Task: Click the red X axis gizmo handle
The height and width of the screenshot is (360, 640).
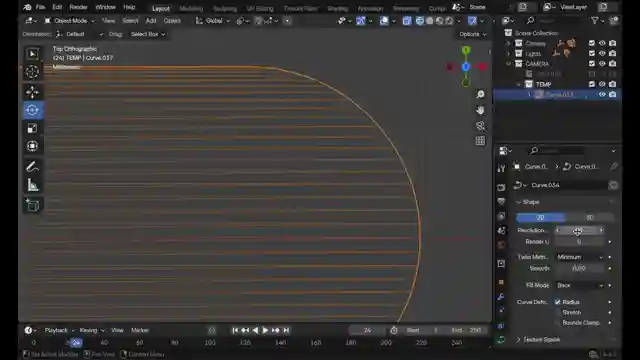Action: 483,67
